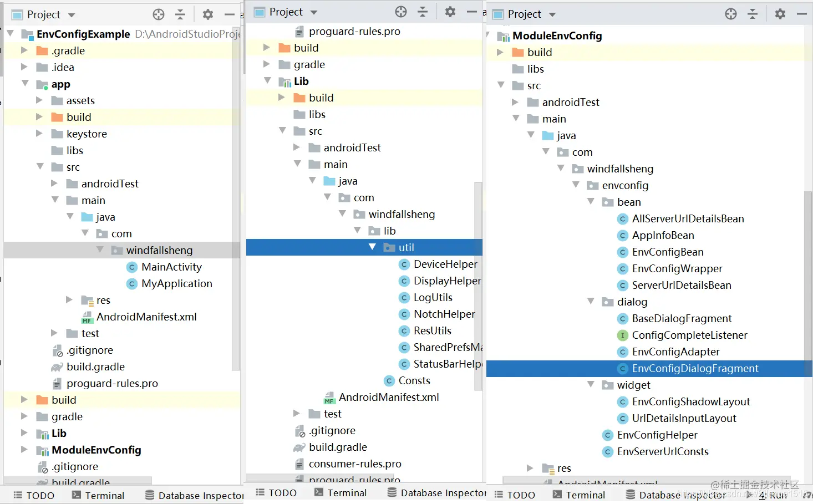
Task: Click the Consts class icon
Action: click(x=389, y=381)
